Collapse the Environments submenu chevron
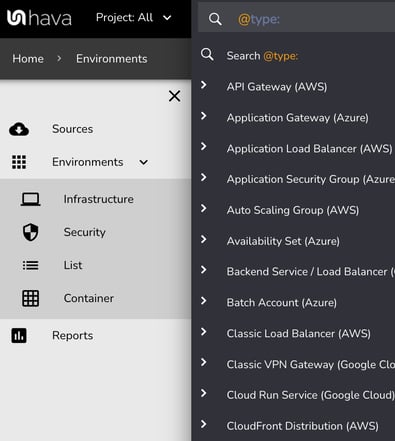The width and height of the screenshot is (395, 441). pos(144,162)
